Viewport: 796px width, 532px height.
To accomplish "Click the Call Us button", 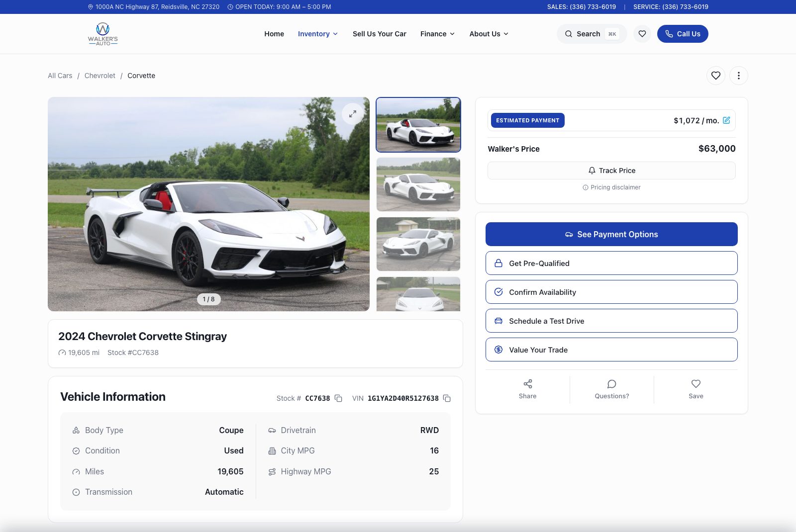I will tap(683, 34).
